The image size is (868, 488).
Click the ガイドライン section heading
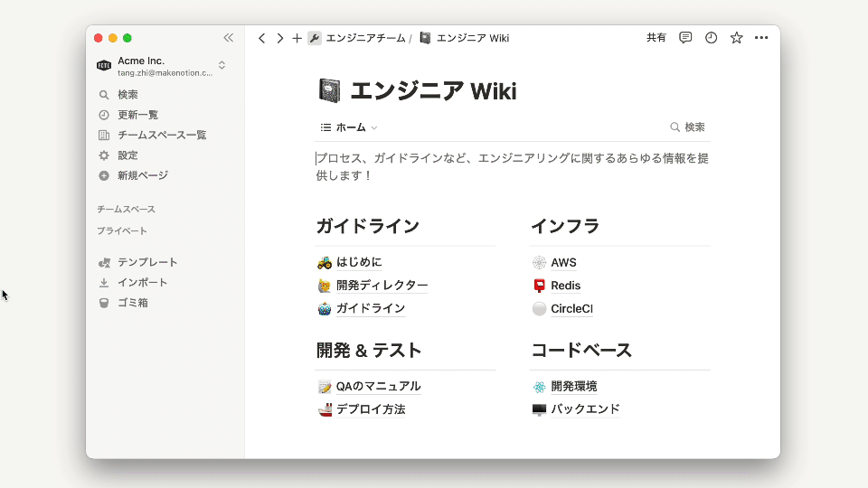(x=368, y=226)
